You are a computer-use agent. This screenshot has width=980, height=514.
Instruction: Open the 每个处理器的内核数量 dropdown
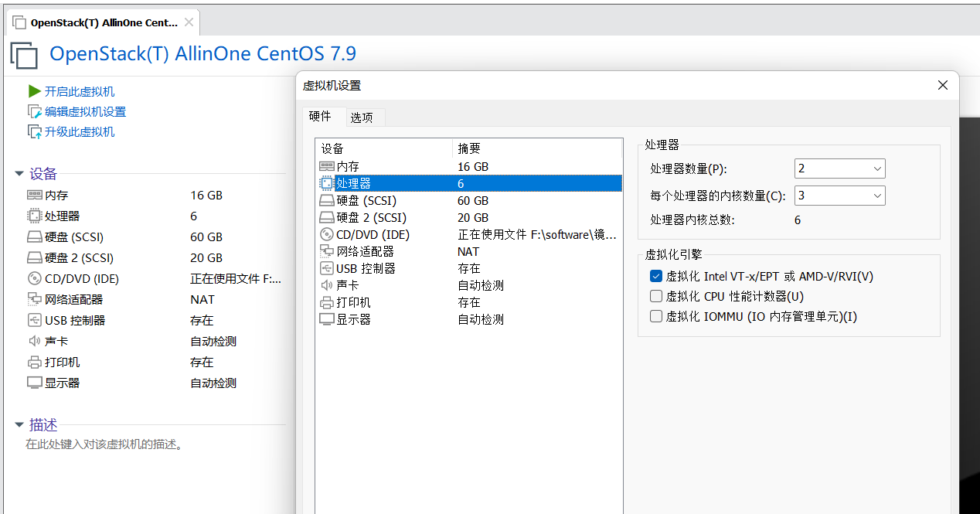click(840, 196)
